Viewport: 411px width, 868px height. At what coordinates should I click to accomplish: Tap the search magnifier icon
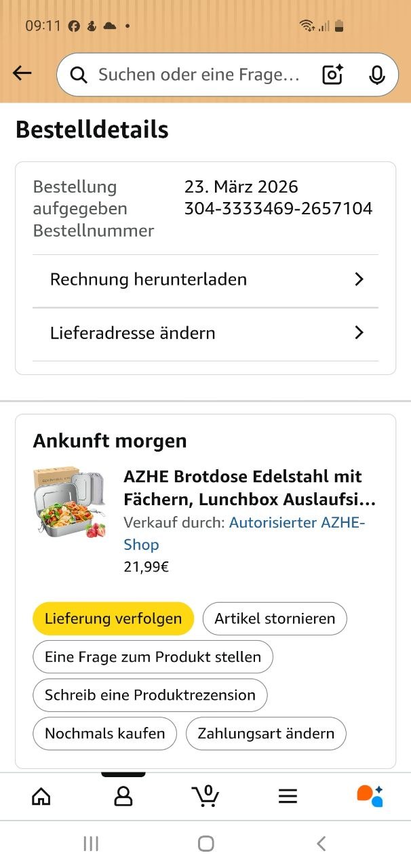79,75
